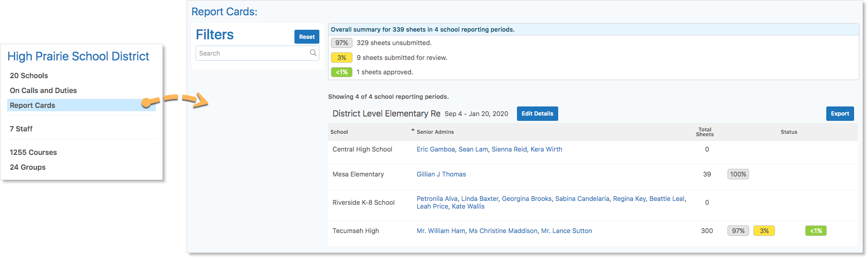
Task: Open Gillian J Thomas admin link
Action: [x=441, y=174]
